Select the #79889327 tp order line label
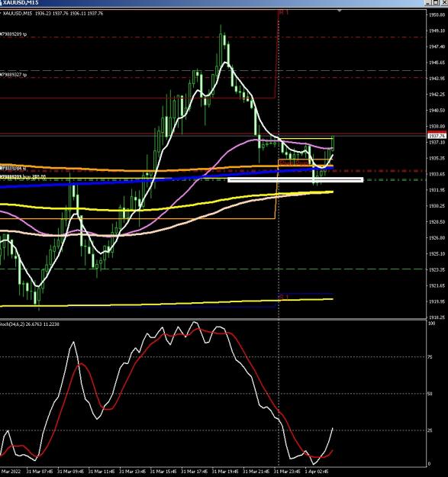Viewport: 448px width, 477px height. coord(14,75)
